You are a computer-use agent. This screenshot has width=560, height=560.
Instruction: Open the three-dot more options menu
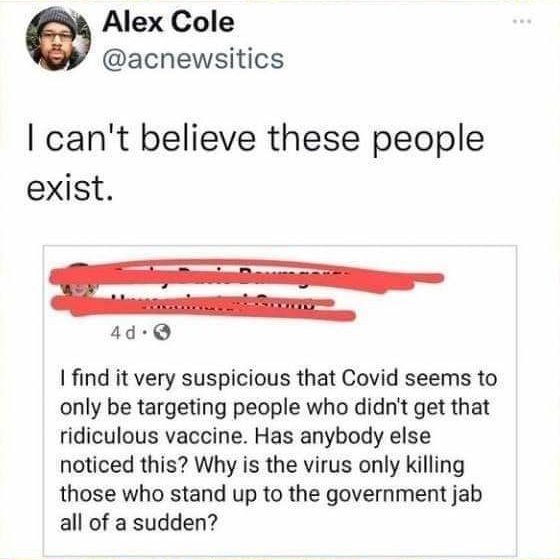[x=522, y=22]
